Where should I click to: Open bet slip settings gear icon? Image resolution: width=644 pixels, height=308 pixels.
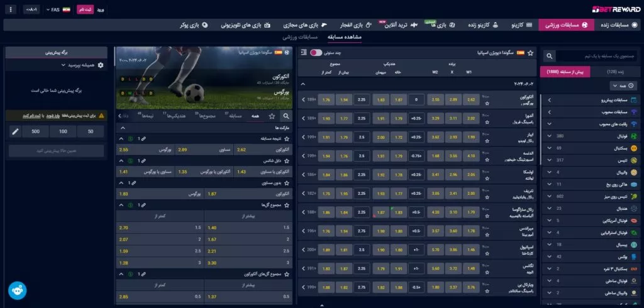pos(101,65)
